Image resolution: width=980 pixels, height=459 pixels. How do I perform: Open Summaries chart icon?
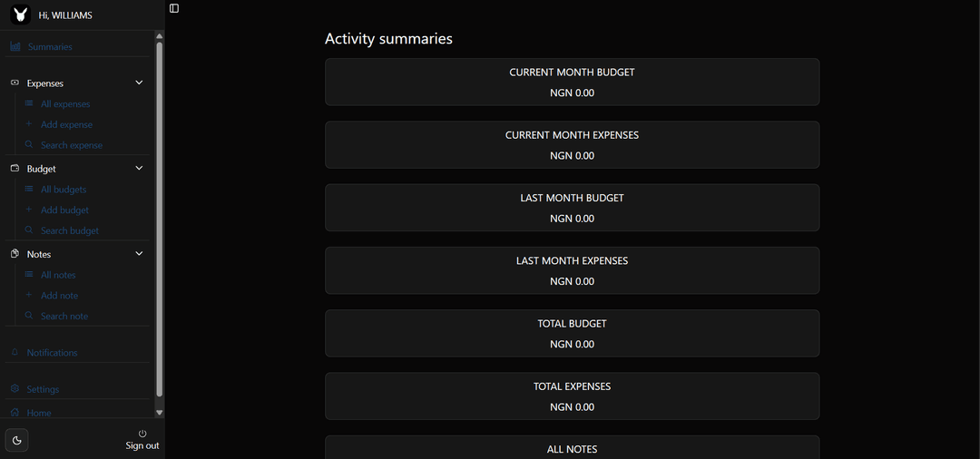click(15, 46)
